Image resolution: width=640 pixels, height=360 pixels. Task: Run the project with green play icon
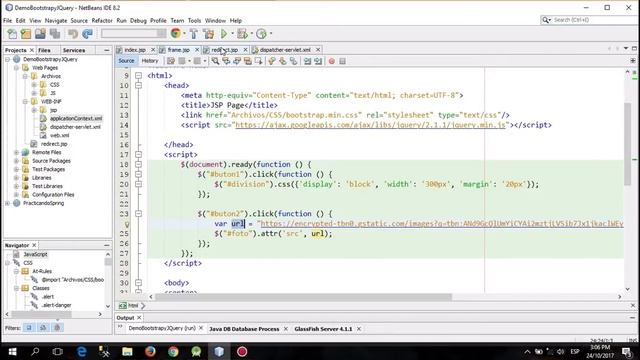point(224,34)
